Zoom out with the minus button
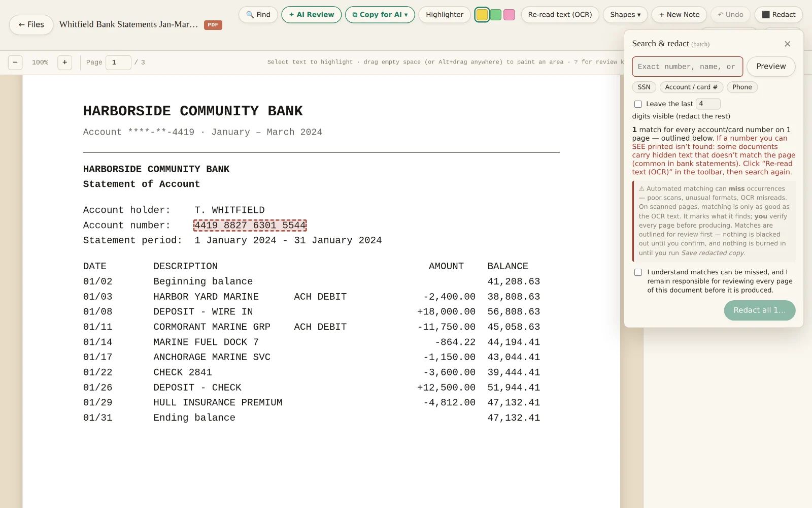Viewport: 812px width, 508px height. coord(15,62)
